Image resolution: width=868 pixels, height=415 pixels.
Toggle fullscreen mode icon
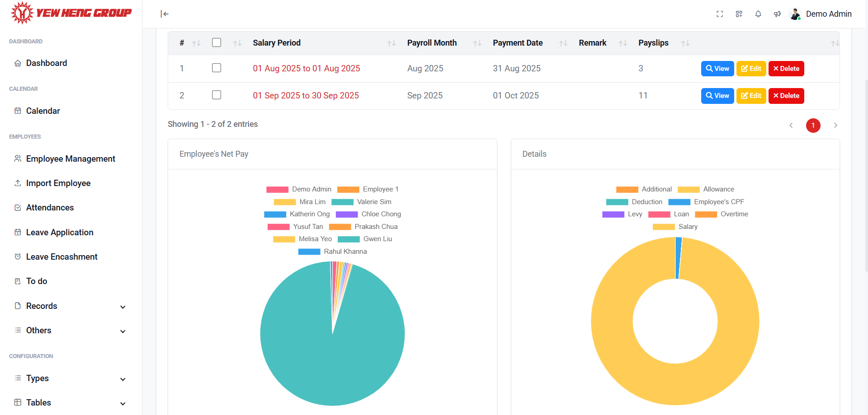[x=720, y=14]
